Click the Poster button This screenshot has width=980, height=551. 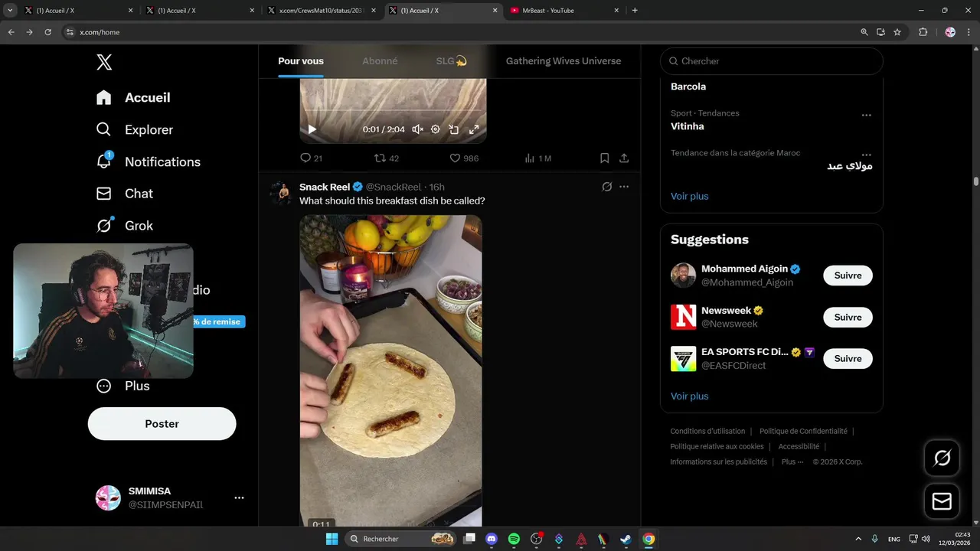click(x=162, y=423)
